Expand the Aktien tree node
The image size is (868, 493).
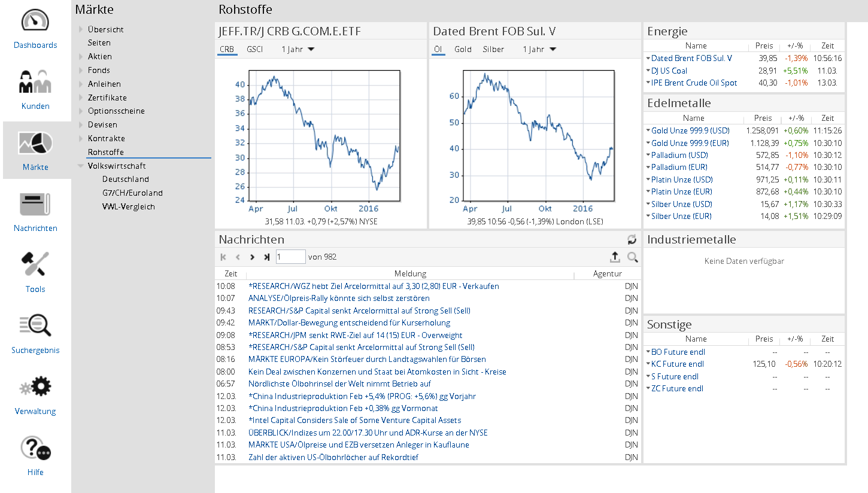pos(81,56)
